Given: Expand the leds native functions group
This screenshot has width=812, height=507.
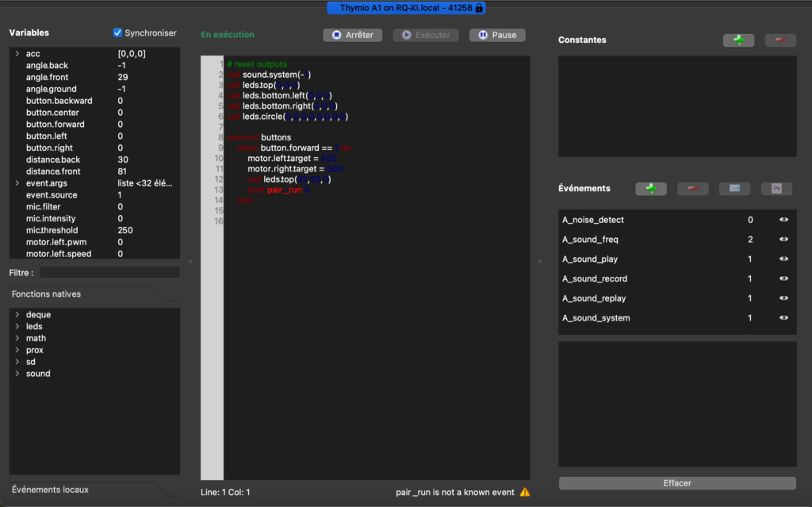Looking at the screenshot, I should (17, 327).
